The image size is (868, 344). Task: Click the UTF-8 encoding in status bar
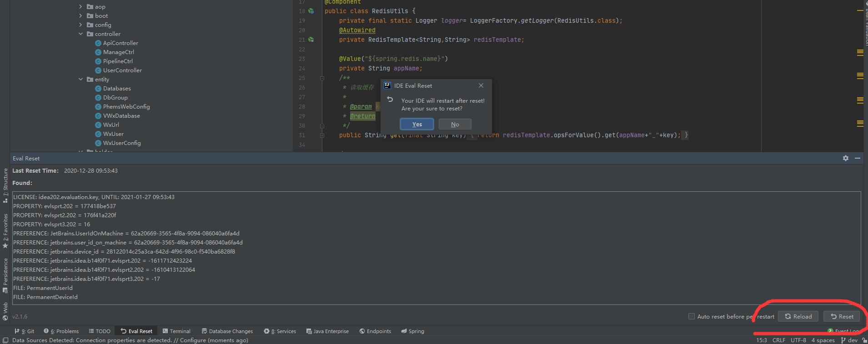798,340
